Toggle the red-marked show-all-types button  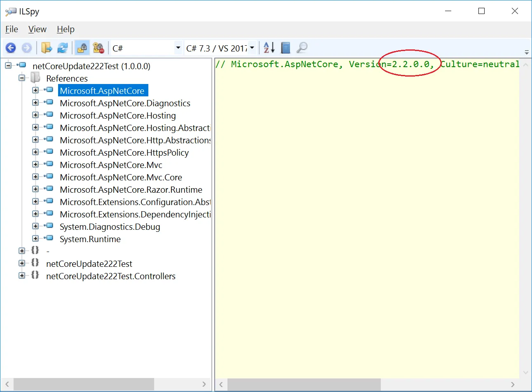click(98, 48)
